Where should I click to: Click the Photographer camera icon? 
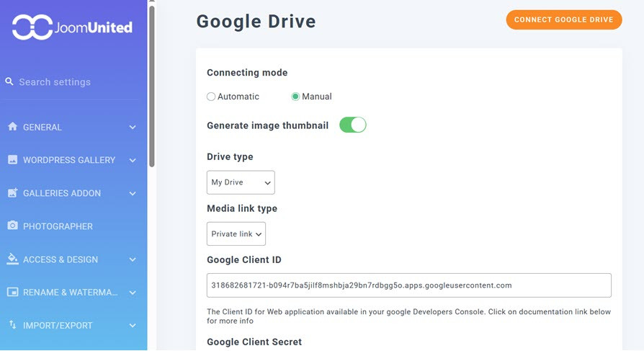[x=12, y=226]
